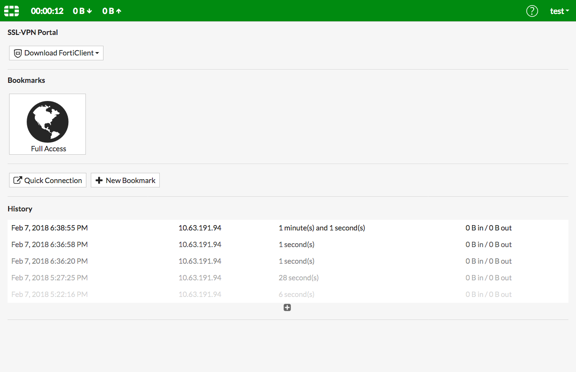Screen dimensions: 576x372
Task: Select the 6:38:55 PM history entry
Action: point(288,228)
